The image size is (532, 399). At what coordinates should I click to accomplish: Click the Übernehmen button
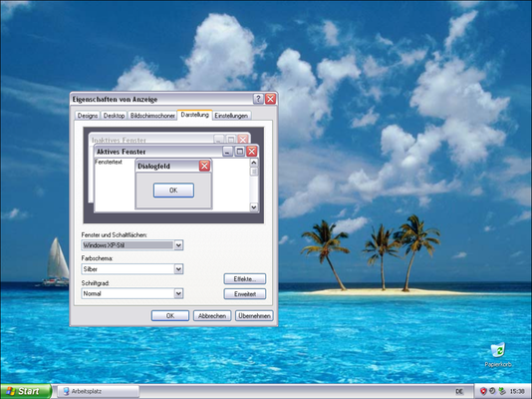click(254, 315)
